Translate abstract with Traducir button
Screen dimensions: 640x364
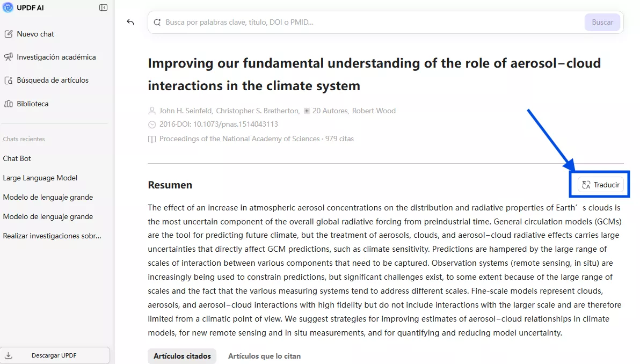point(601,185)
